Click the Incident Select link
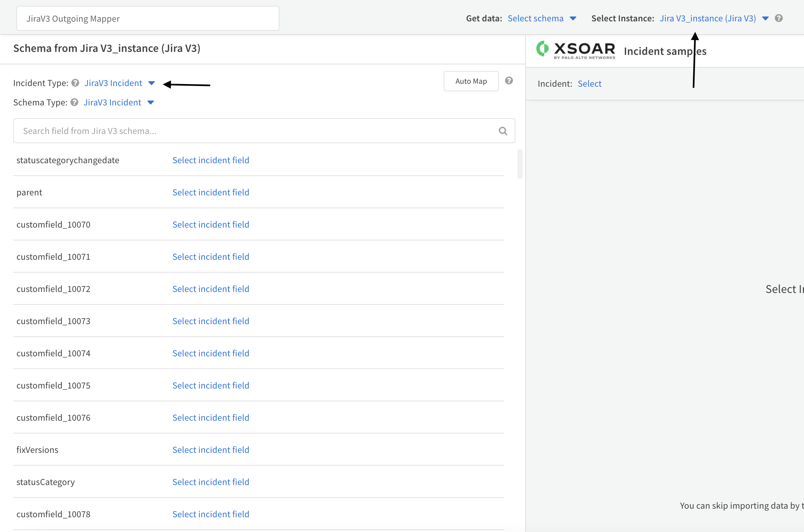The width and height of the screenshot is (804, 532). pyautogui.click(x=589, y=84)
